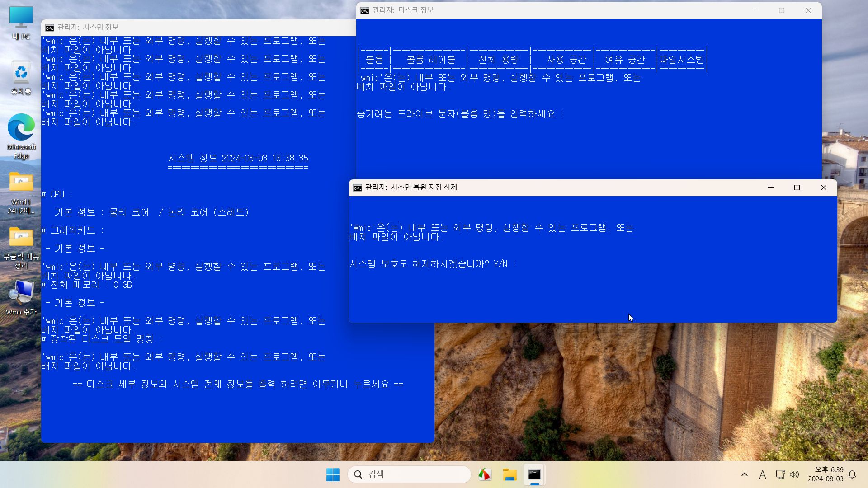Maximize the 시스템 복원 지점 삭제 window
This screenshot has height=488, width=868.
click(x=797, y=188)
